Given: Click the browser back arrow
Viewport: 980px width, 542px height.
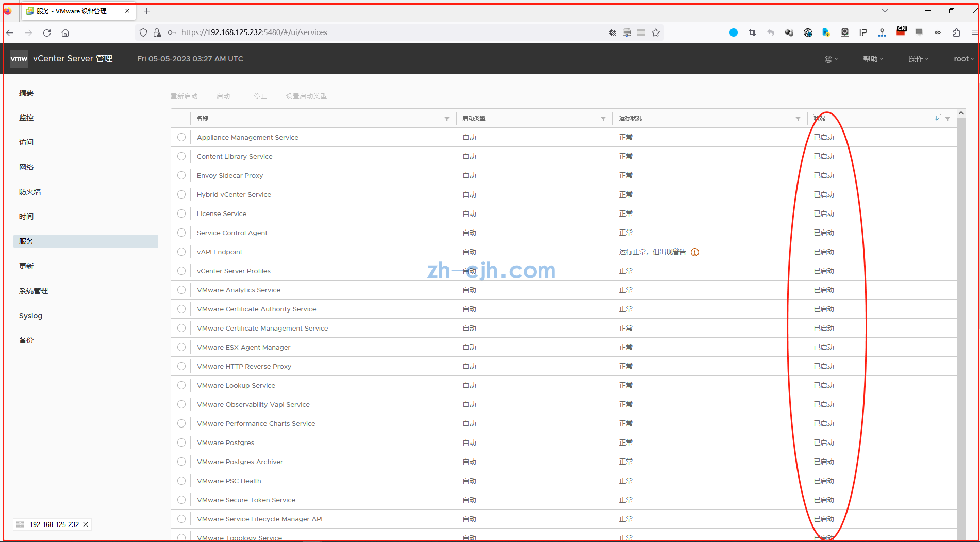Looking at the screenshot, I should [10, 32].
